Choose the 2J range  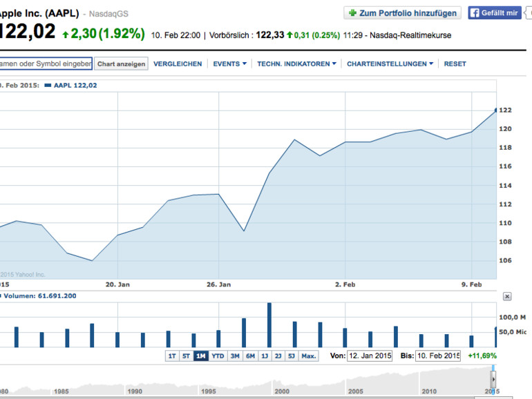278,356
